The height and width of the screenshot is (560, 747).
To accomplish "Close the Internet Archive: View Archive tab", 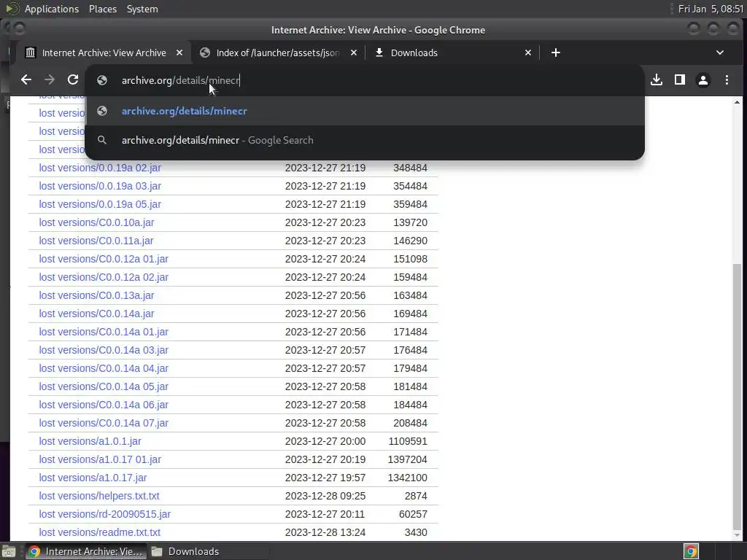I will (179, 52).
